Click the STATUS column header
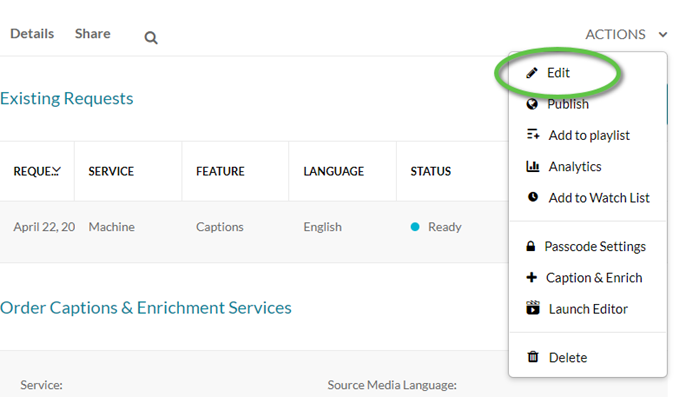The height and width of the screenshot is (397, 699). [431, 171]
